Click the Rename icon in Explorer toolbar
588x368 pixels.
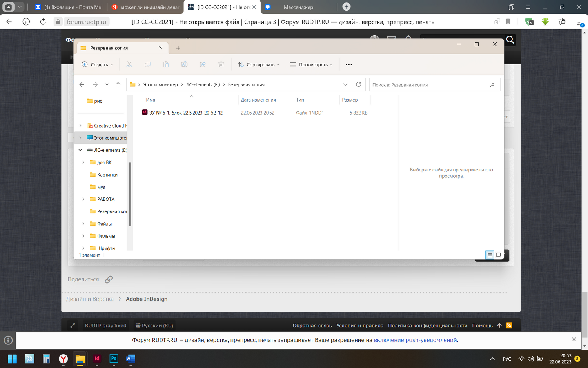coord(184,64)
